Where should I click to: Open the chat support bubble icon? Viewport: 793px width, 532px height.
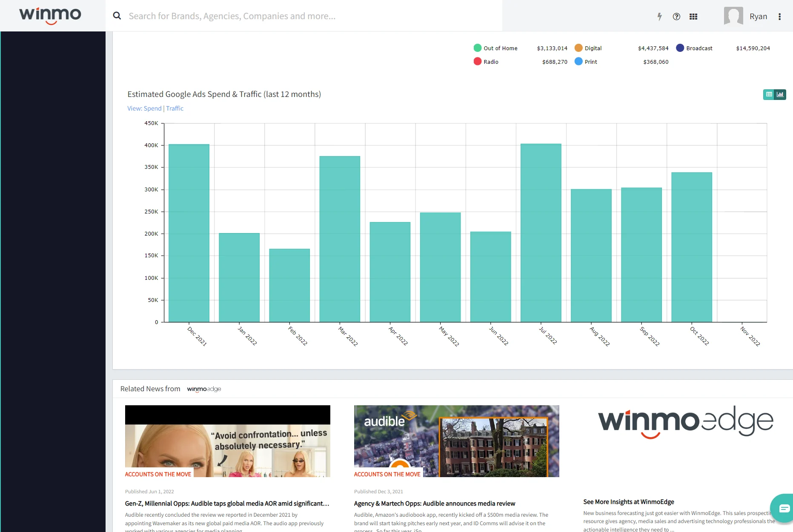pyautogui.click(x=784, y=508)
